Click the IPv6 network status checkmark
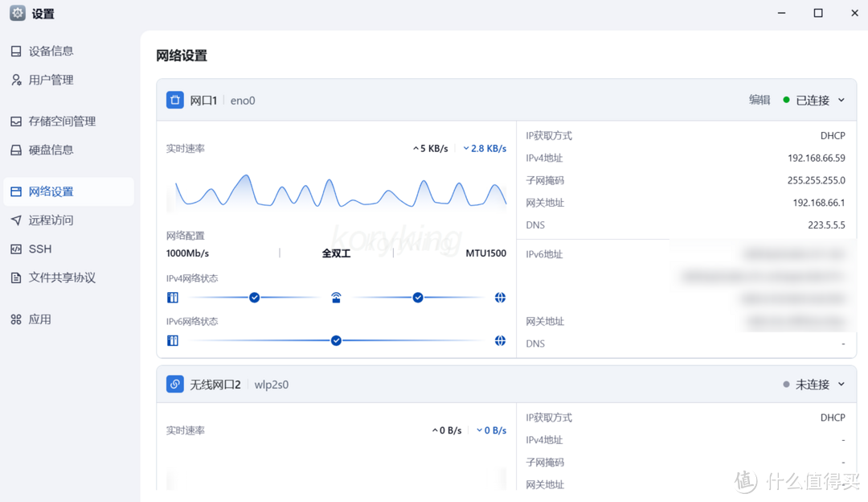The image size is (868, 502). 336,339
